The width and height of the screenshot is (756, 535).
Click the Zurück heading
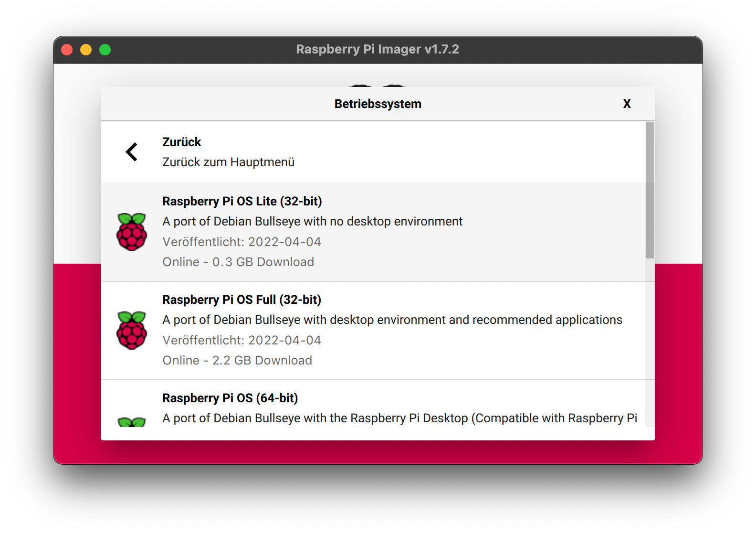click(181, 142)
